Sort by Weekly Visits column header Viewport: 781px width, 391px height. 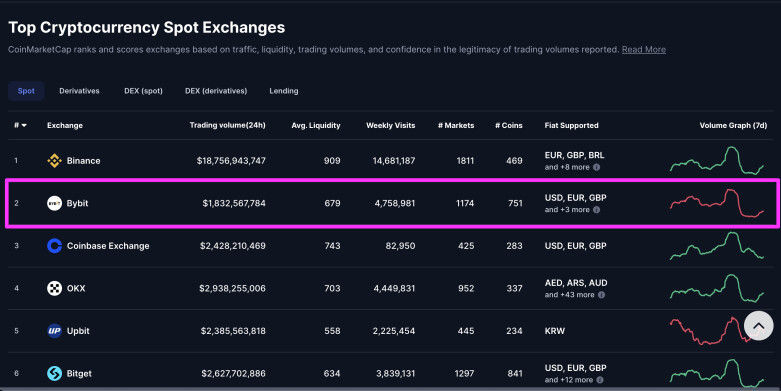pyautogui.click(x=390, y=126)
